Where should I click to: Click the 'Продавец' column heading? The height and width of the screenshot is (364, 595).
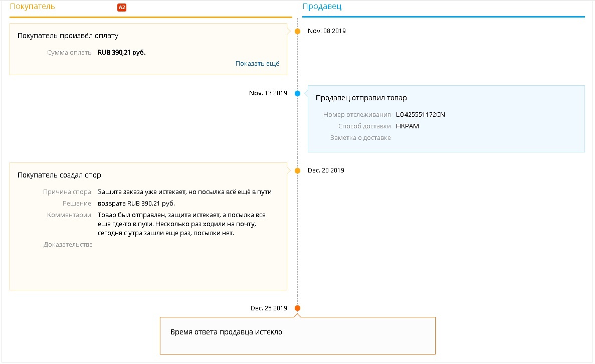coord(322,7)
